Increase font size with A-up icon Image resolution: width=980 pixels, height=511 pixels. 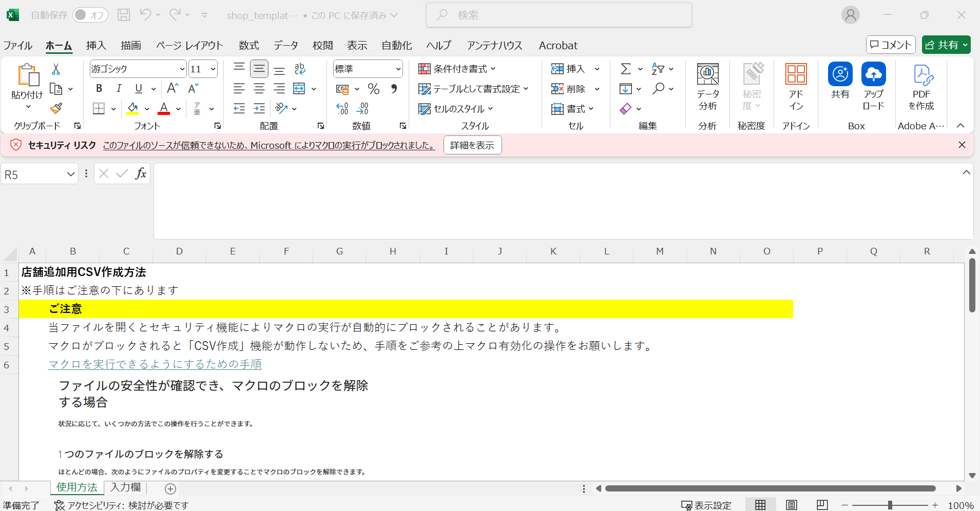point(173,88)
